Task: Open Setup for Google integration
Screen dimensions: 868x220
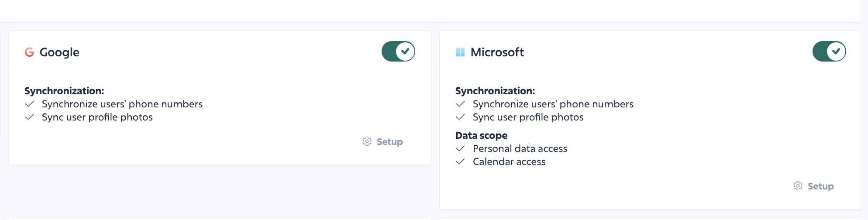Action: 382,141
